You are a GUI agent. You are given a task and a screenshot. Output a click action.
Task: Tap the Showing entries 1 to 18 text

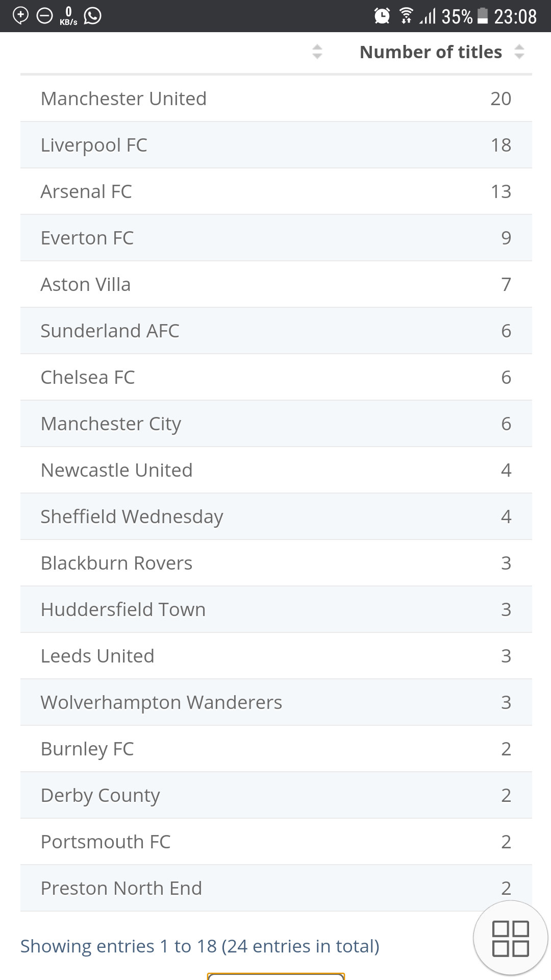tap(199, 946)
